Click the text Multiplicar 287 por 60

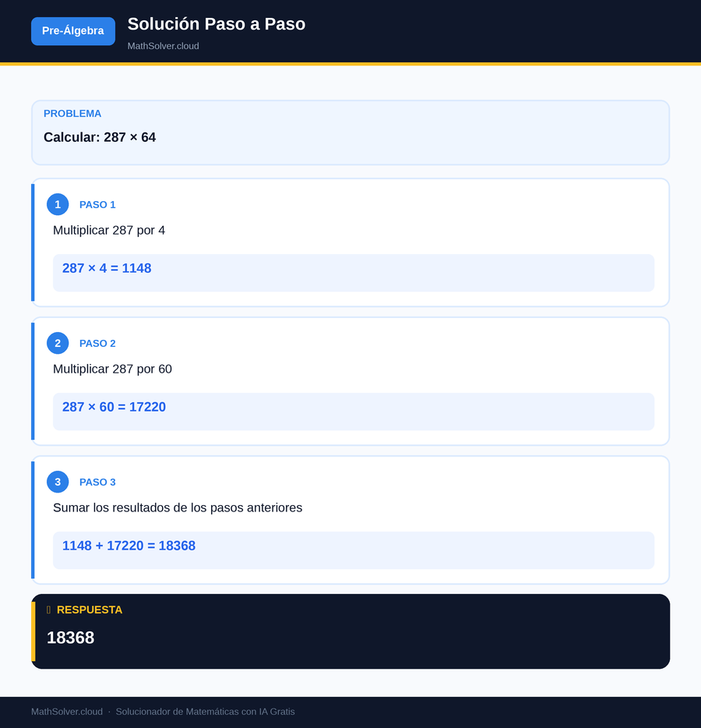[112, 369]
